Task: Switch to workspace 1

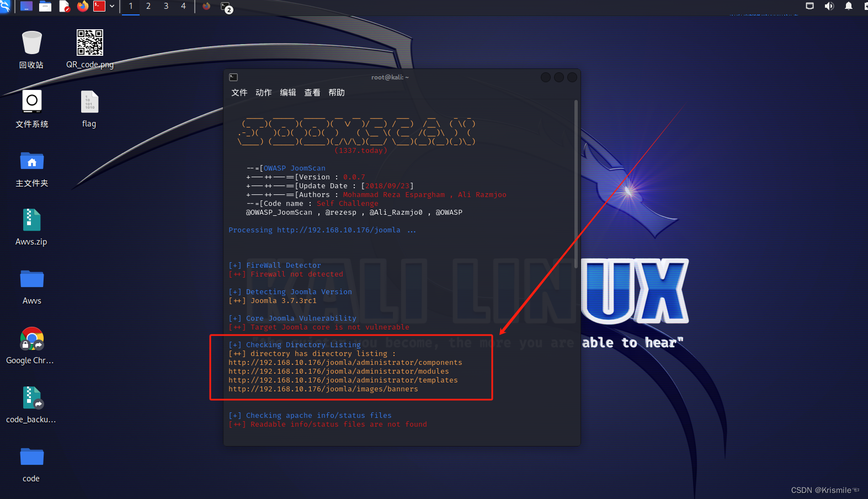Action: tap(131, 6)
